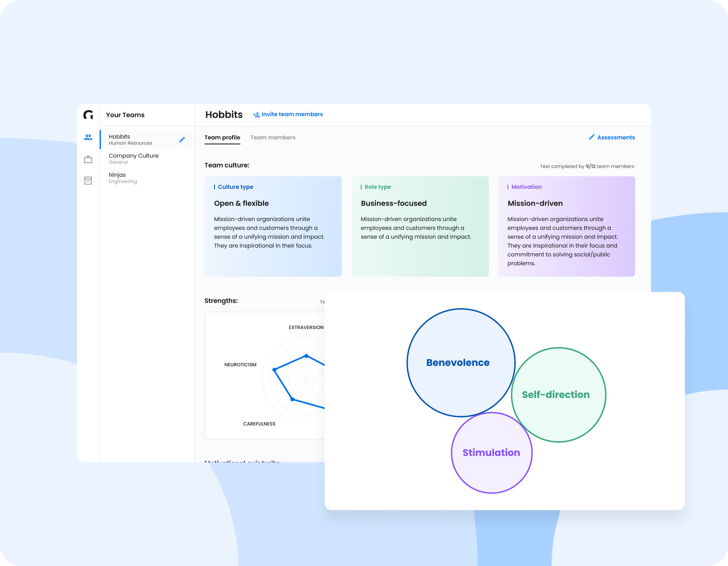This screenshot has height=566, width=728.
Task: Click the add-person icon next to Invite
Action: pyautogui.click(x=256, y=115)
